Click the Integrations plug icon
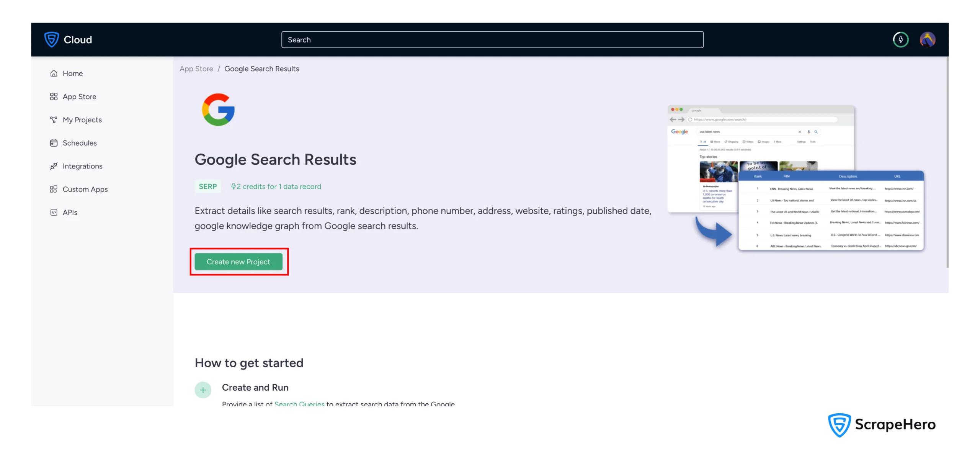980x460 pixels. pos(54,166)
